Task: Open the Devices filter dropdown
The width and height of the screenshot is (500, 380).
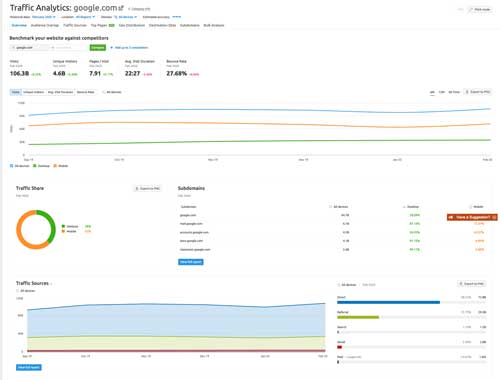Action: click(x=126, y=17)
